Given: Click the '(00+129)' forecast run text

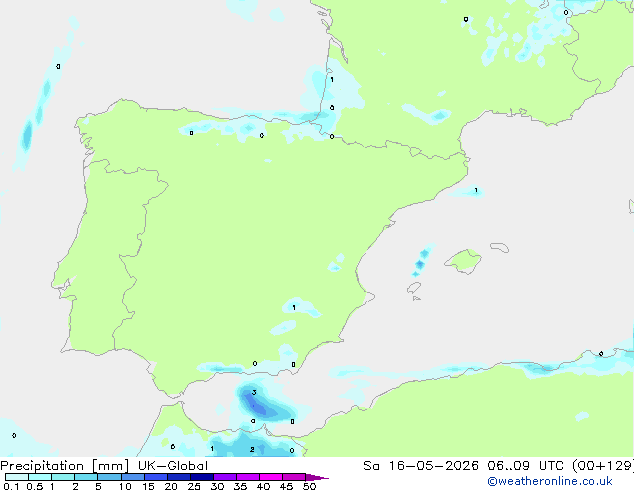Looking at the screenshot, I should coord(603,466).
